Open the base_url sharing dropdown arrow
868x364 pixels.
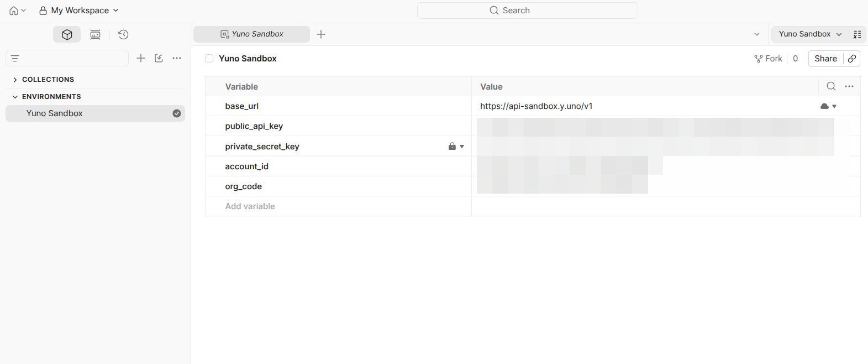(834, 106)
